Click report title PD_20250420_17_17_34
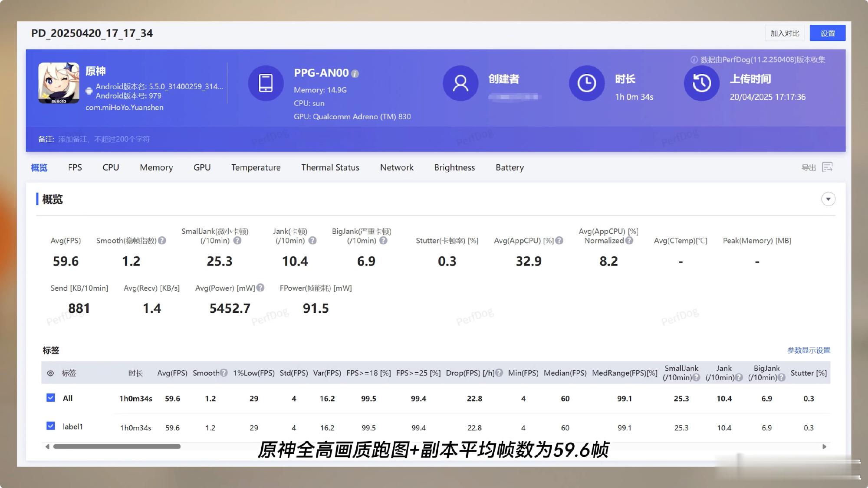 [x=92, y=33]
